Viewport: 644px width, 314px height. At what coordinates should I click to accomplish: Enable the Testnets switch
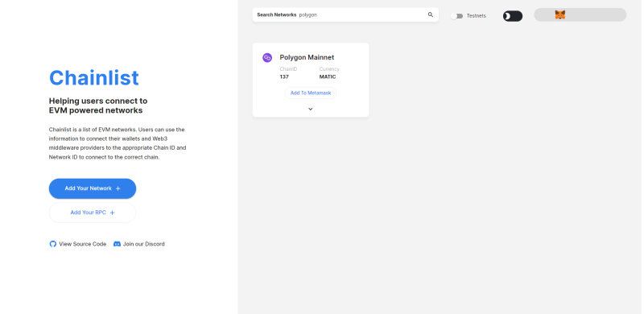click(x=456, y=16)
